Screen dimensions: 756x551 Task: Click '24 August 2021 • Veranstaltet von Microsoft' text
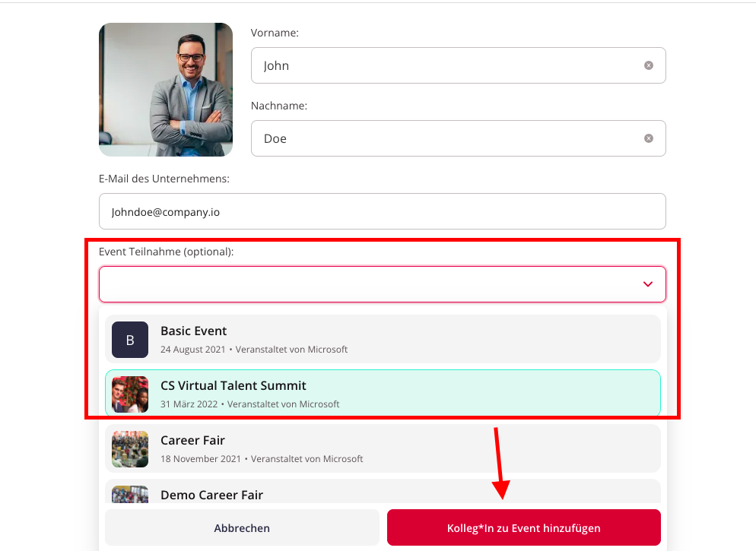coord(254,350)
